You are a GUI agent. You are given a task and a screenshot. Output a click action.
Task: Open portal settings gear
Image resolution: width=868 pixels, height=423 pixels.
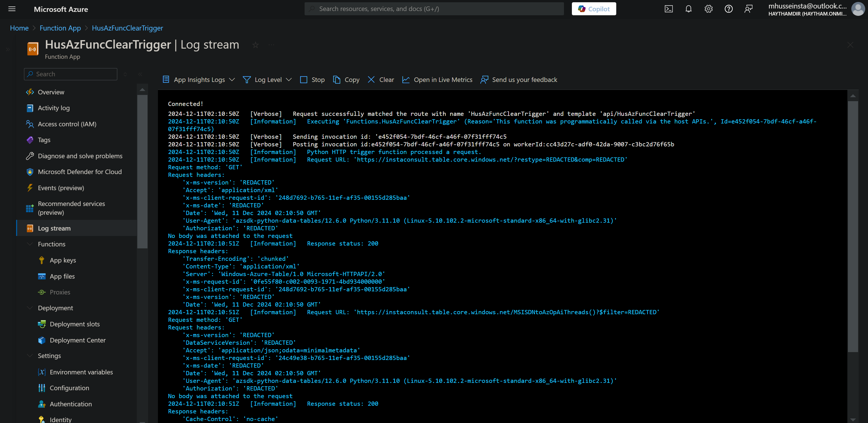pos(708,9)
